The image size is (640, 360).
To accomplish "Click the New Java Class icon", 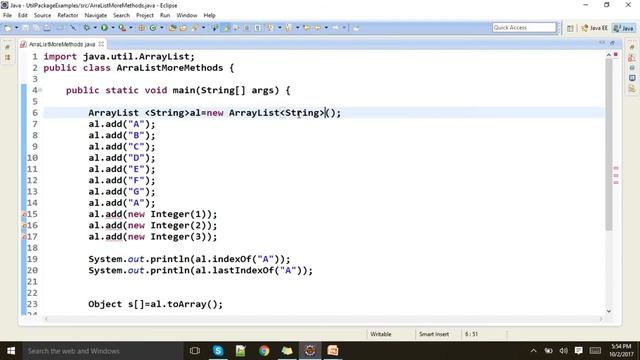I will pos(153,28).
